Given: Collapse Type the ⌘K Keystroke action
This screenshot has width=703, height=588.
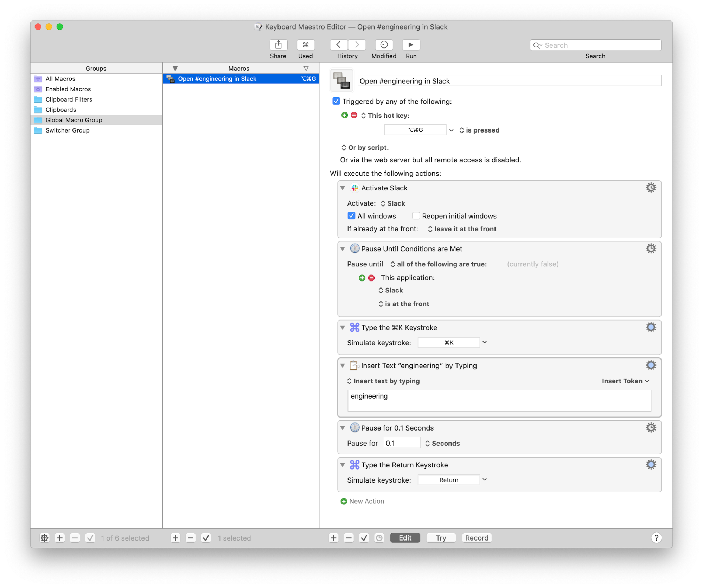Looking at the screenshot, I should pos(343,328).
